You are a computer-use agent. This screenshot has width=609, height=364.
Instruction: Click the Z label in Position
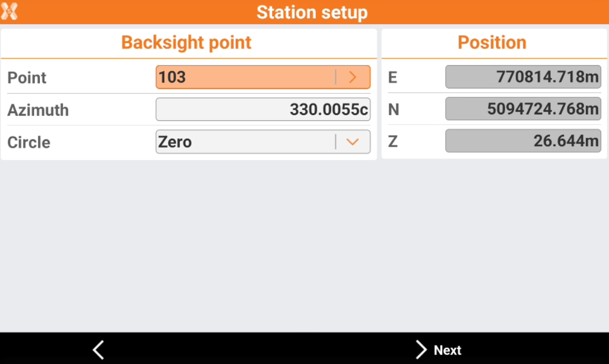(x=392, y=141)
